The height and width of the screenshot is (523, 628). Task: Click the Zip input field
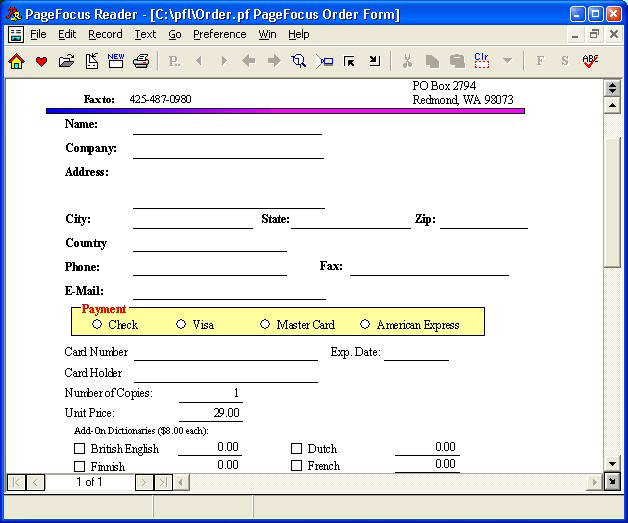point(484,221)
